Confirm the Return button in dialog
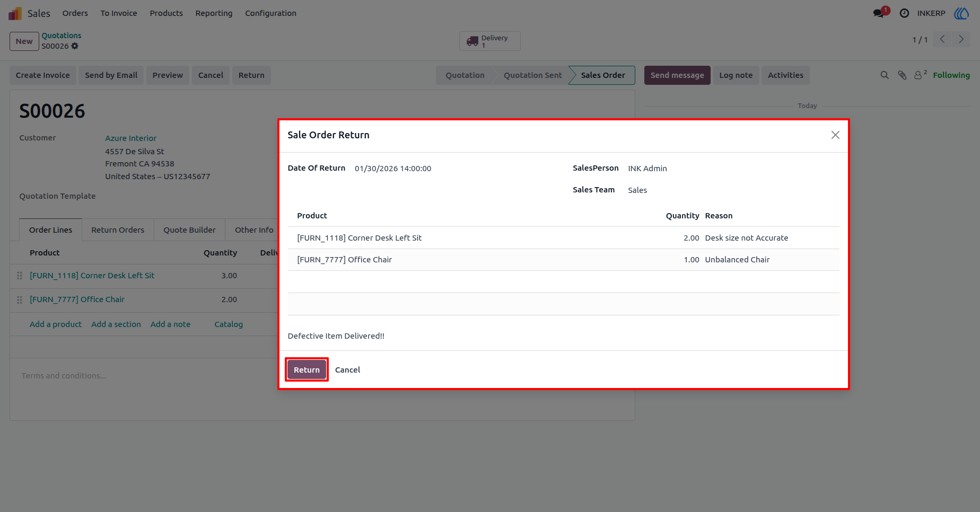 pyautogui.click(x=307, y=370)
